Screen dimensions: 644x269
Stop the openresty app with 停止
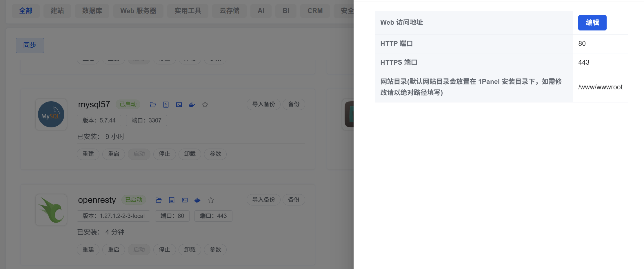tap(164, 250)
